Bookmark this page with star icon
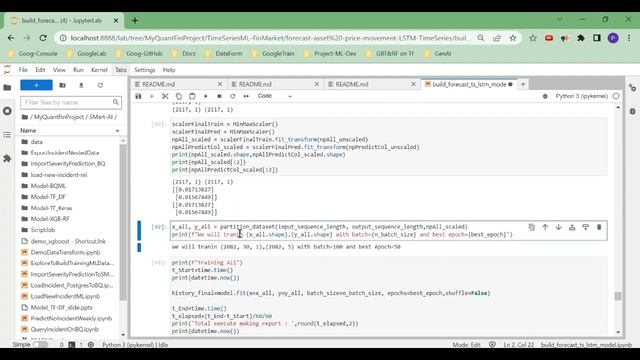Viewport: 640px width, 360px height. coord(513,38)
